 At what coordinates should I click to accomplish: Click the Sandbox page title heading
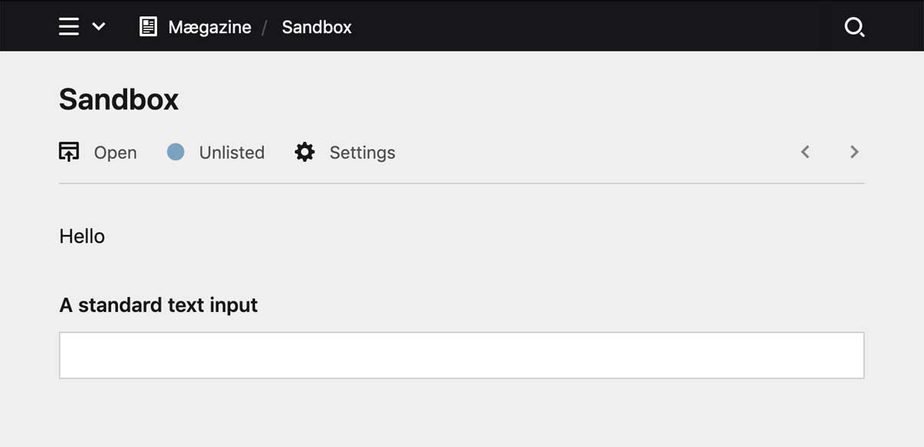coord(119,99)
